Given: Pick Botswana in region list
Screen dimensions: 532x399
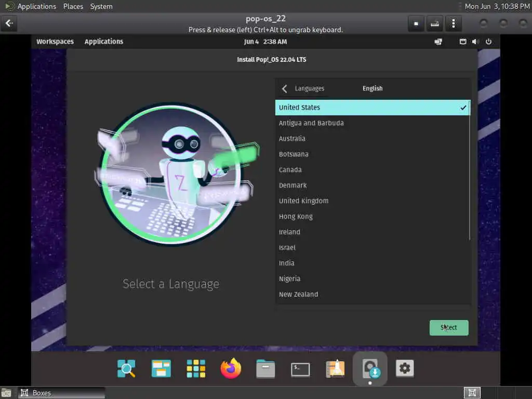Looking at the screenshot, I should tap(373, 154).
